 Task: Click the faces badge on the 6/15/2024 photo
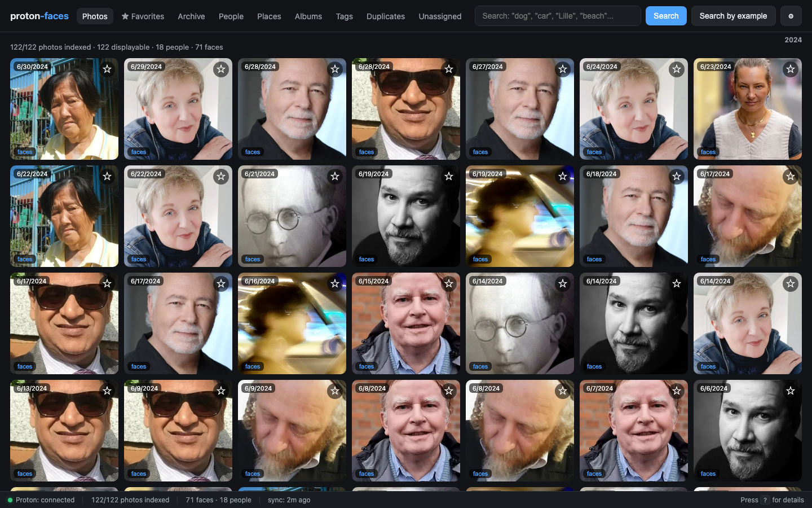(x=367, y=366)
